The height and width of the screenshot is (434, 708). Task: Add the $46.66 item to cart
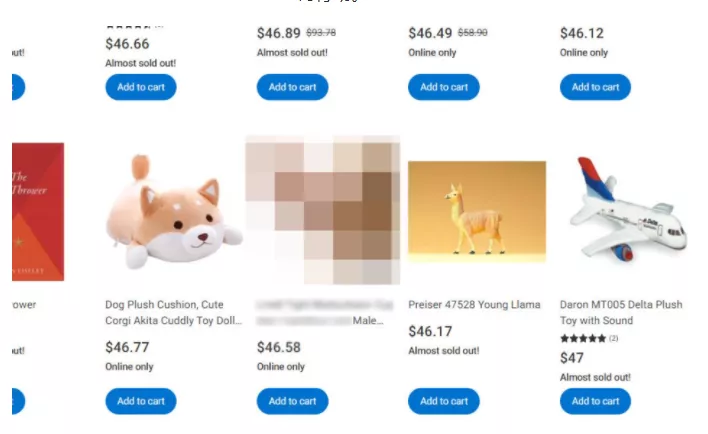[x=141, y=87]
